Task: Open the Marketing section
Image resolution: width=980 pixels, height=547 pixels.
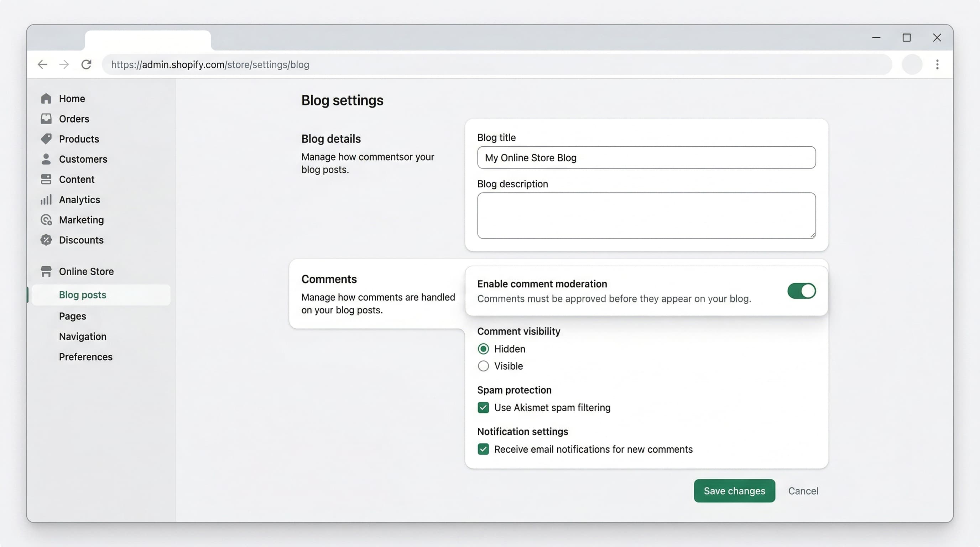Action: (82, 219)
